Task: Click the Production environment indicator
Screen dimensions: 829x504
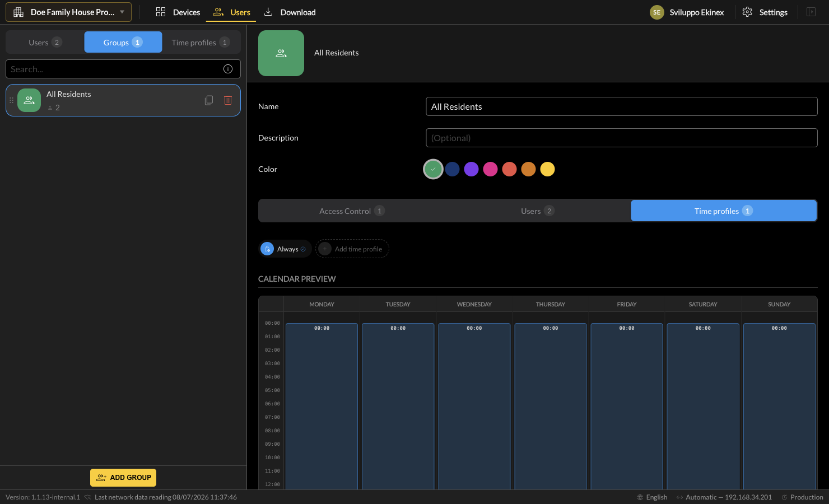Action: click(802, 497)
